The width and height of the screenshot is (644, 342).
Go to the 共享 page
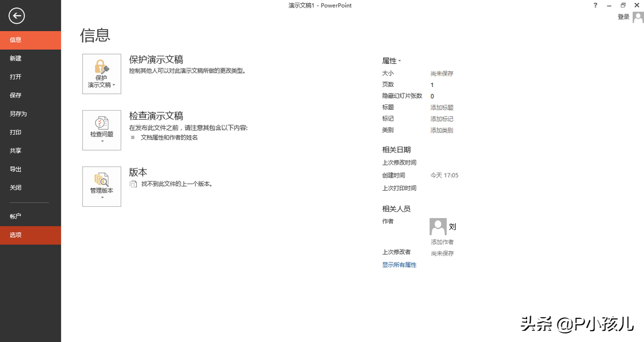point(31,151)
